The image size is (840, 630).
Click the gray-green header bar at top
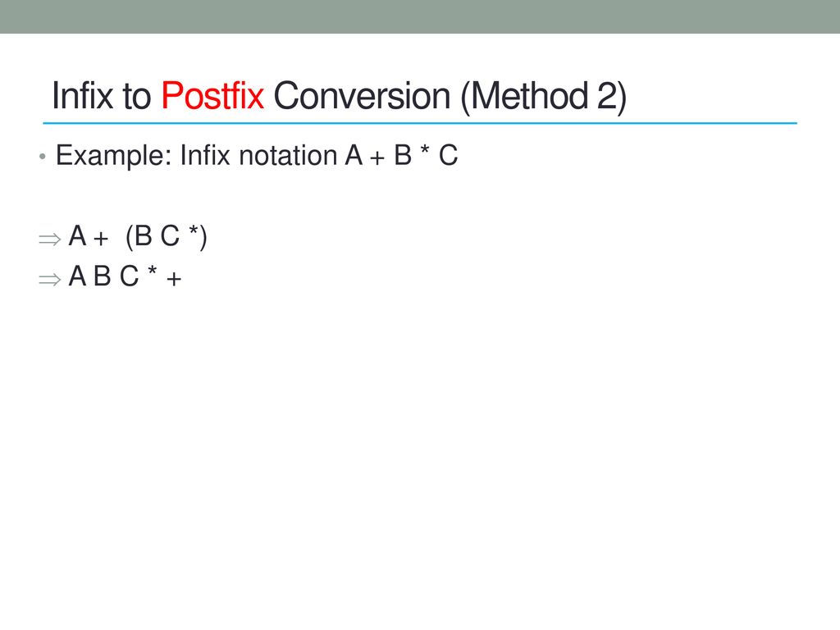420,16
